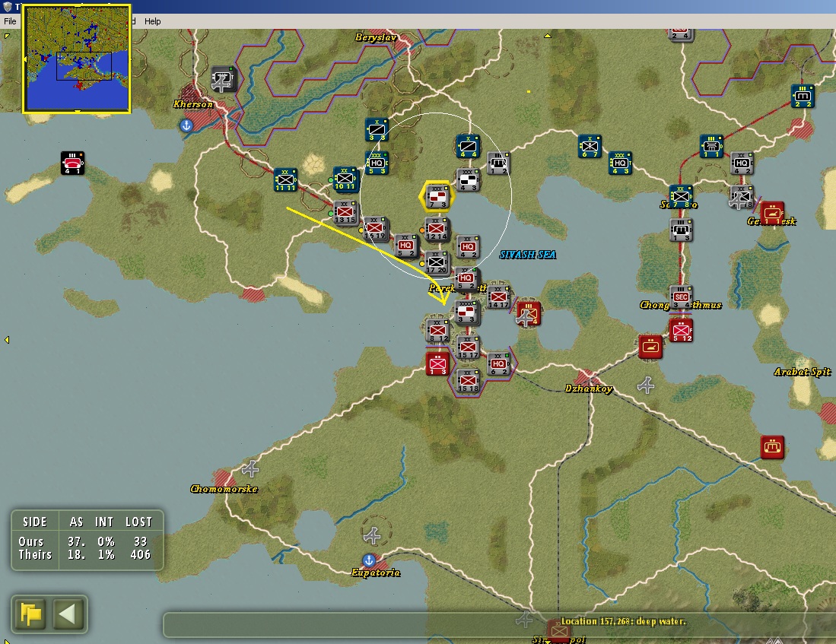The height and width of the screenshot is (644, 836).
Task: Select the SEC 3-4 security unit
Action: tap(682, 297)
